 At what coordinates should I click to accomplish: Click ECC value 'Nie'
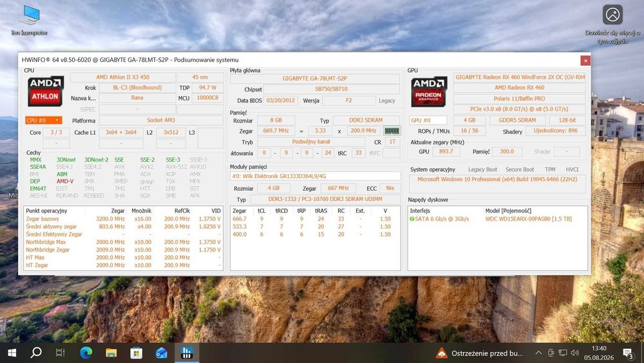coord(390,188)
